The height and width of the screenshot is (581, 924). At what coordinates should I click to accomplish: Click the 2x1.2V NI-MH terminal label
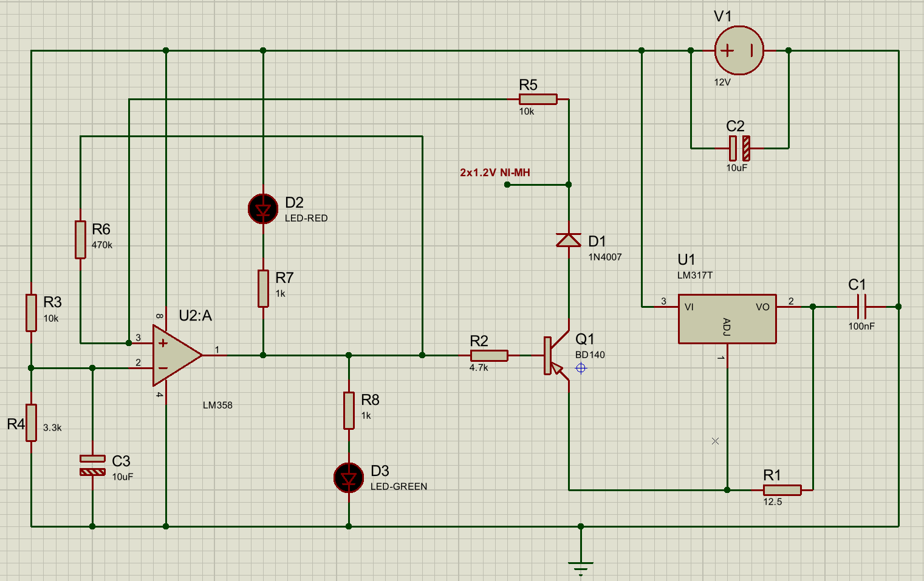coord(495,173)
